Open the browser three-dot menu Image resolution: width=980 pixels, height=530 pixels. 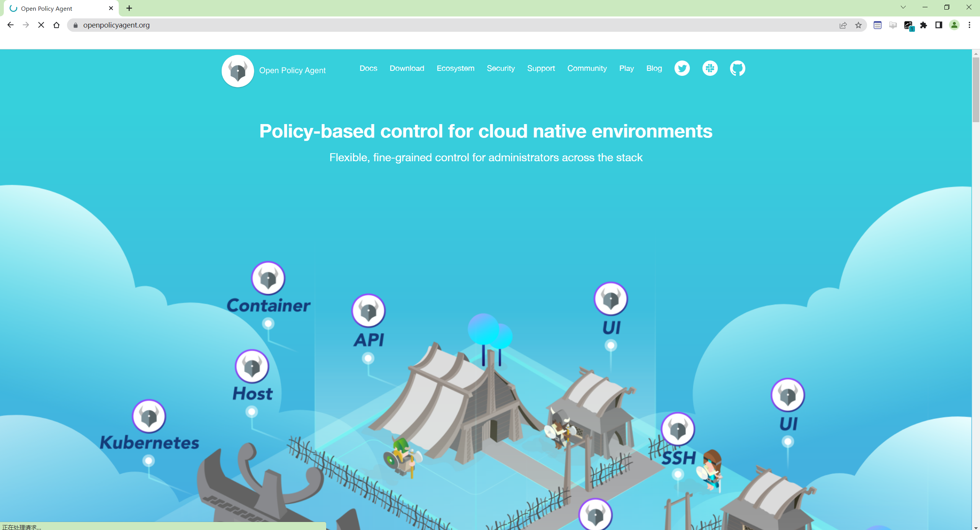[x=969, y=25]
